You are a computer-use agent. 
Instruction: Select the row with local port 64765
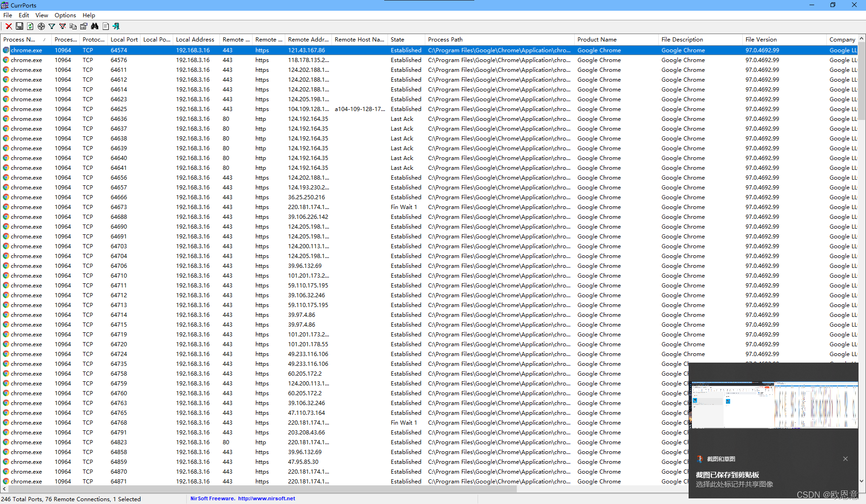click(x=345, y=413)
